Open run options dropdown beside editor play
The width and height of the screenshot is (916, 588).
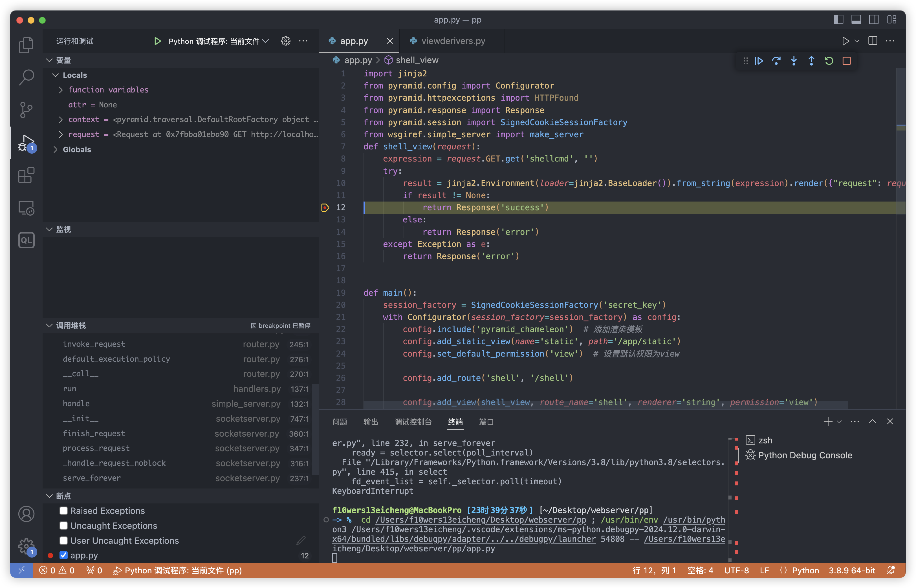(857, 41)
